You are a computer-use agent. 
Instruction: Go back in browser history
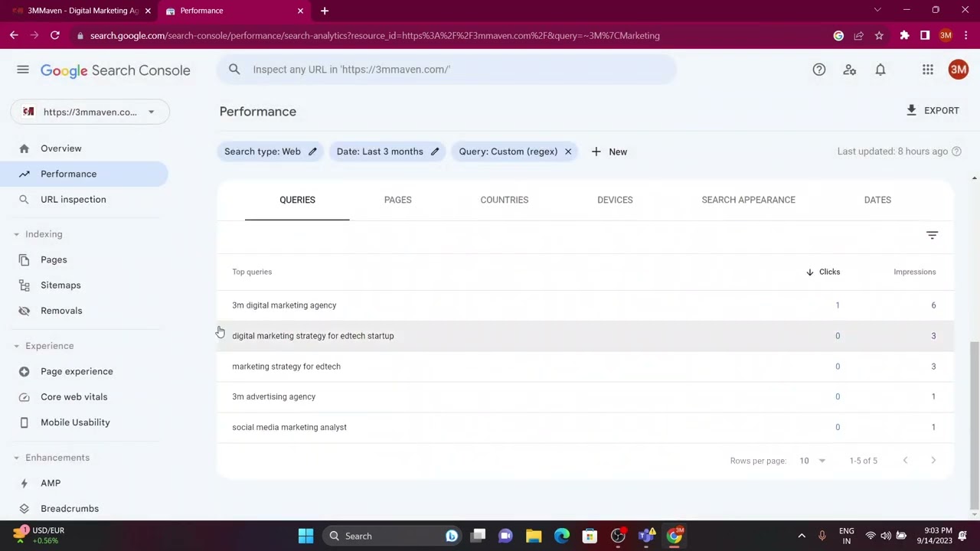[x=14, y=35]
